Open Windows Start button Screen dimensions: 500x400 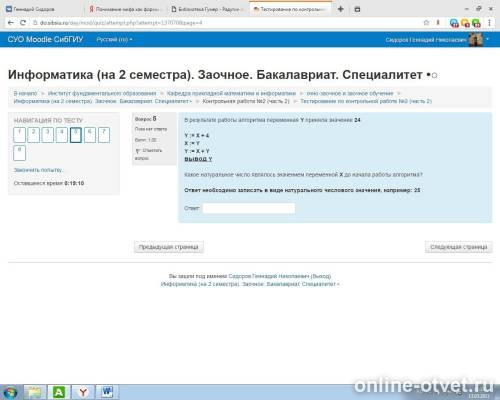tap(10, 392)
